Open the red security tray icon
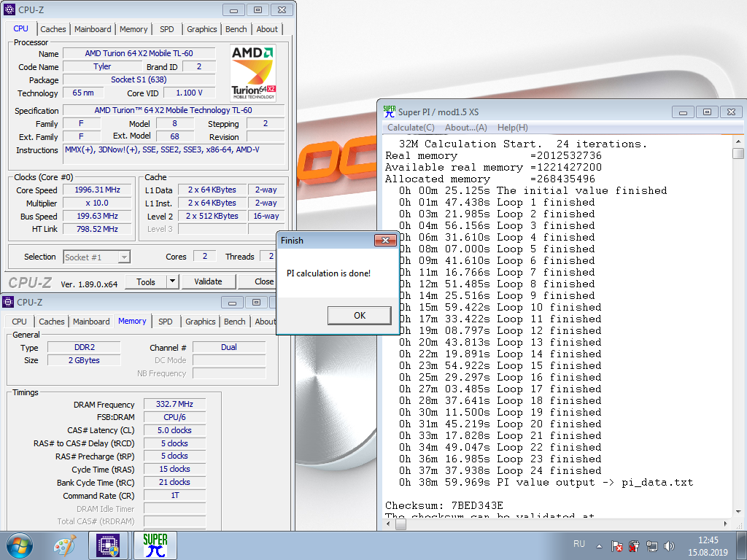747x560 pixels. click(x=634, y=546)
